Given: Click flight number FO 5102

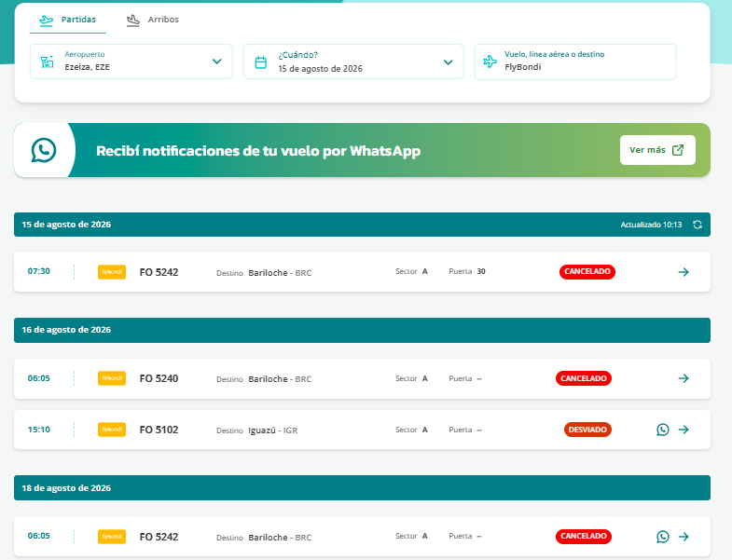Looking at the screenshot, I should [159, 430].
